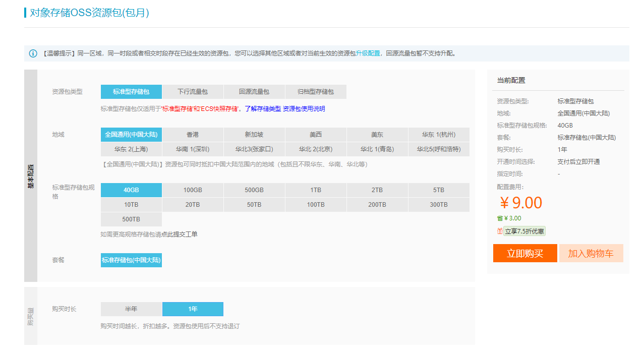The height and width of the screenshot is (352, 644).
Task: Select the 200TB storage size
Action: (377, 205)
